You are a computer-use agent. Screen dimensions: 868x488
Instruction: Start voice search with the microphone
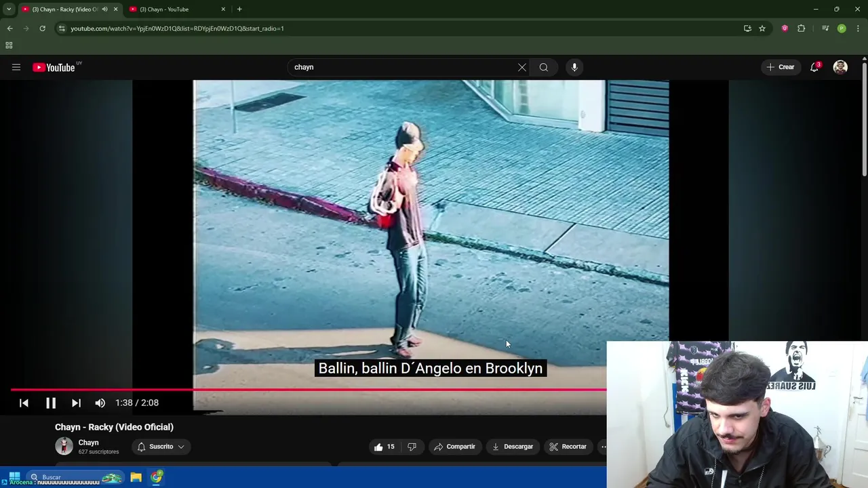click(574, 67)
